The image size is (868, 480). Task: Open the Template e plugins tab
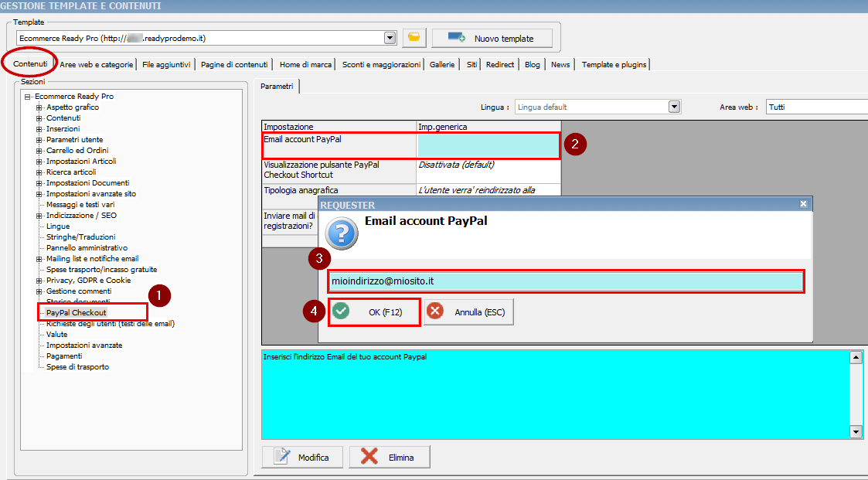pyautogui.click(x=614, y=65)
